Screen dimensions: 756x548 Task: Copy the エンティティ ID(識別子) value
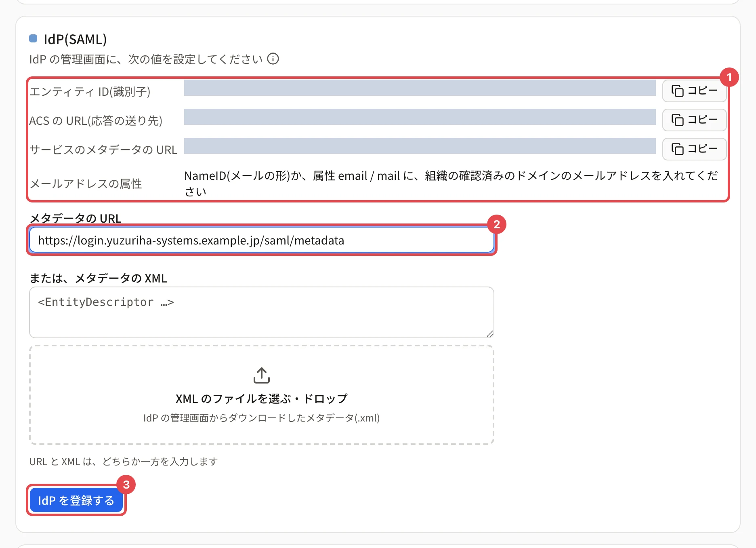[694, 91]
